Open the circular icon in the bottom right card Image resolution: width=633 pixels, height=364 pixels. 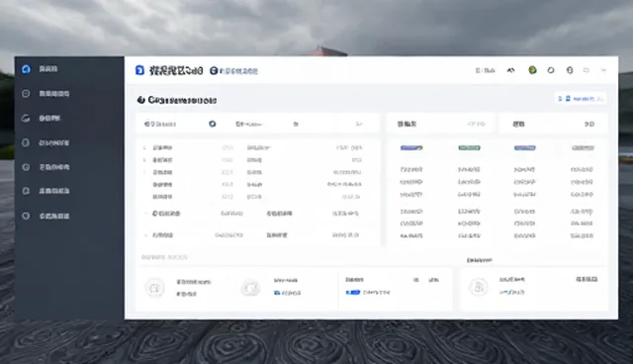click(x=479, y=287)
